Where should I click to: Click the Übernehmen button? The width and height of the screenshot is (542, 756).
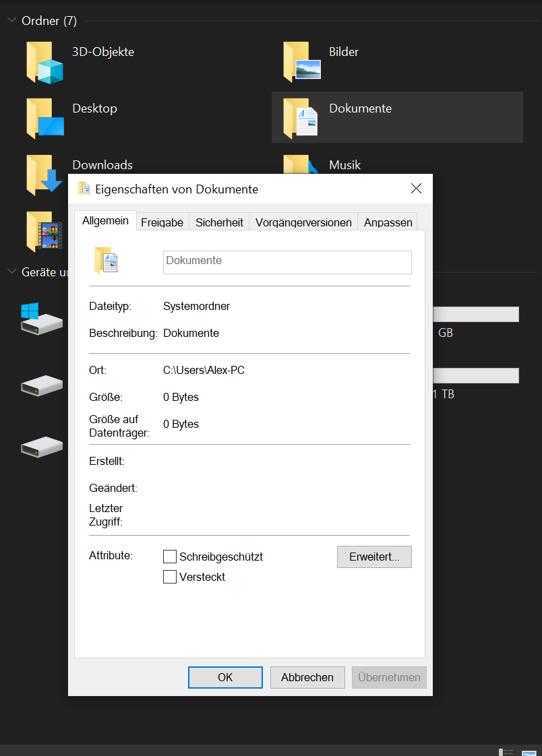click(389, 677)
